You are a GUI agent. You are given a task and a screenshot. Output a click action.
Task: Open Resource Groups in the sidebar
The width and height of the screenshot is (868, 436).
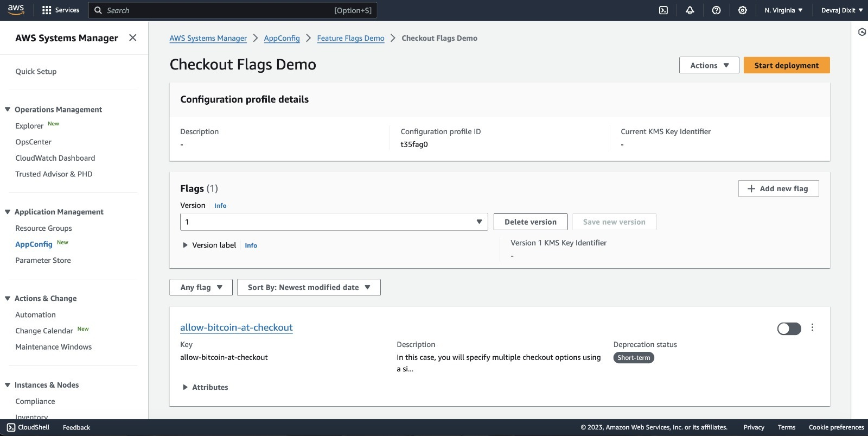[x=43, y=228]
